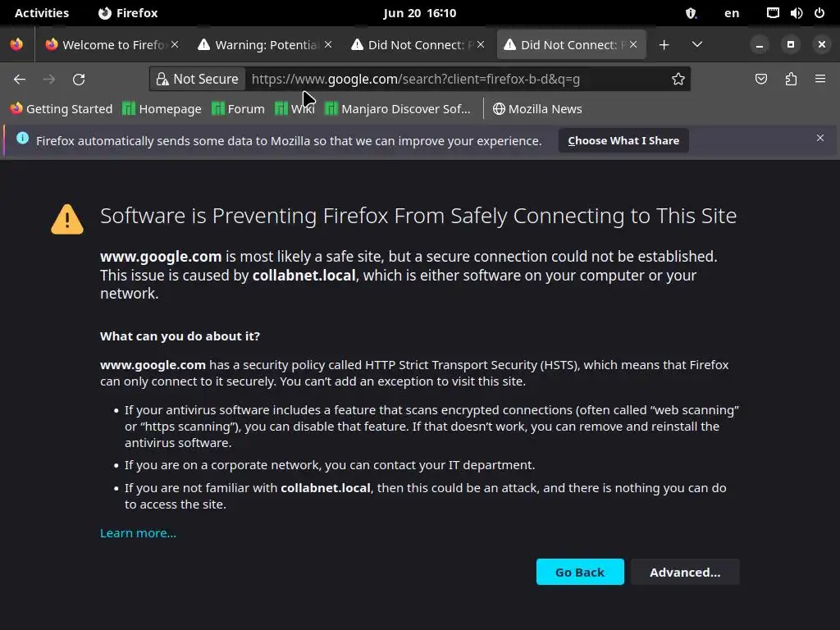This screenshot has width=840, height=630.
Task: Click the Not Secure lock icon
Action: 163,80
